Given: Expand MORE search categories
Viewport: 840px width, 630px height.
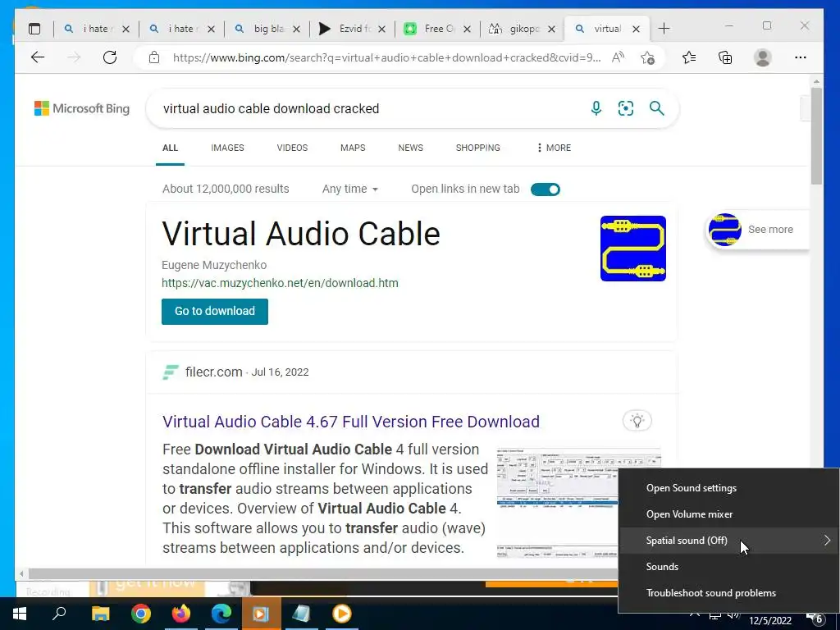Looking at the screenshot, I should 554,148.
